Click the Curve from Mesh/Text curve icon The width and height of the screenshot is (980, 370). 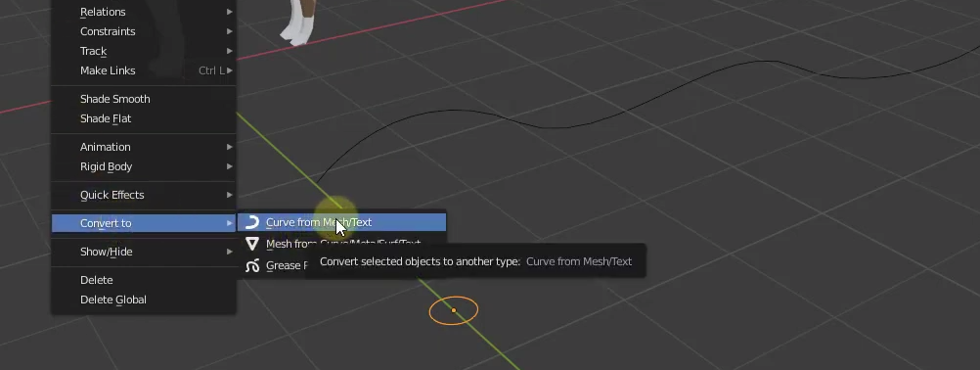252,222
